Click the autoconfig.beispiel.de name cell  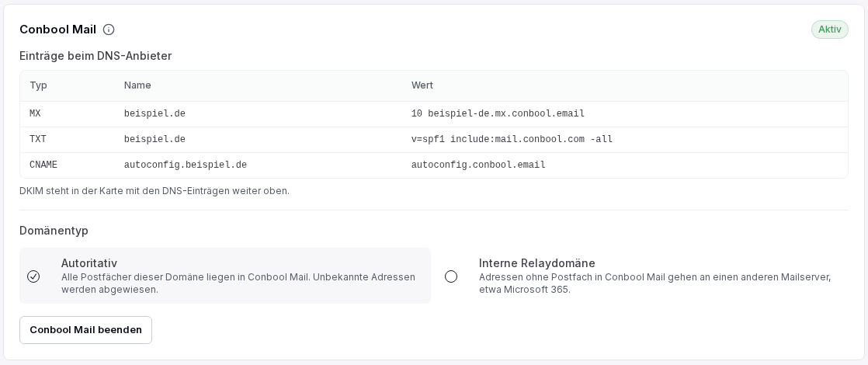[x=186, y=165]
